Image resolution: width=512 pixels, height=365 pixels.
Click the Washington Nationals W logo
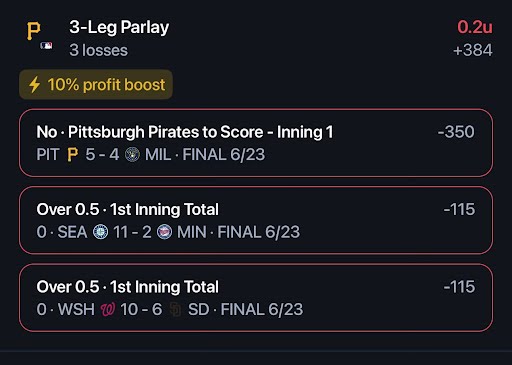point(108,309)
